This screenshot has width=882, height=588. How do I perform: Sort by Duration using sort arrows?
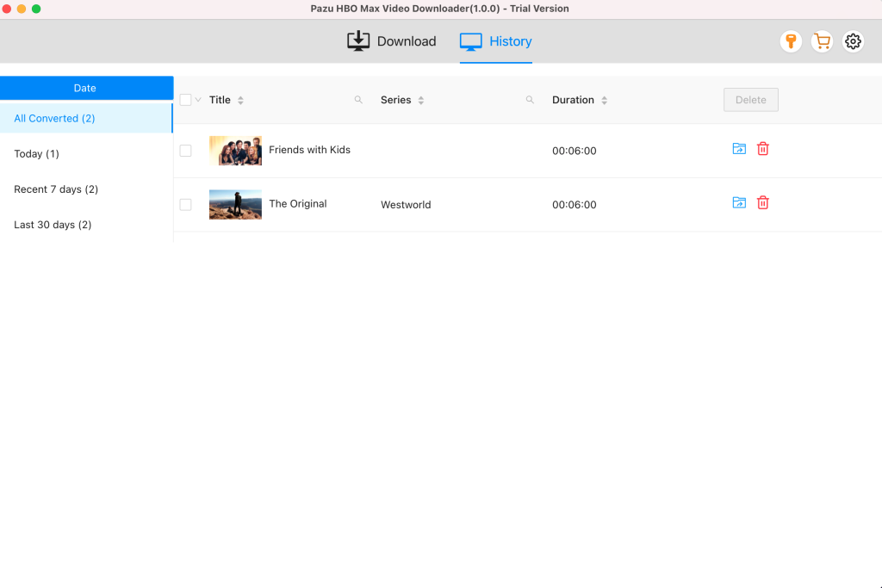604,100
